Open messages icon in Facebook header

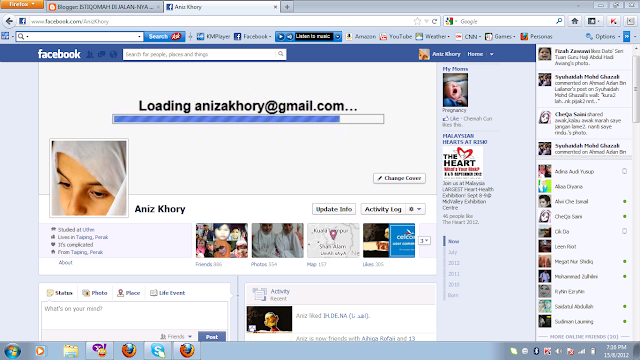(x=102, y=54)
